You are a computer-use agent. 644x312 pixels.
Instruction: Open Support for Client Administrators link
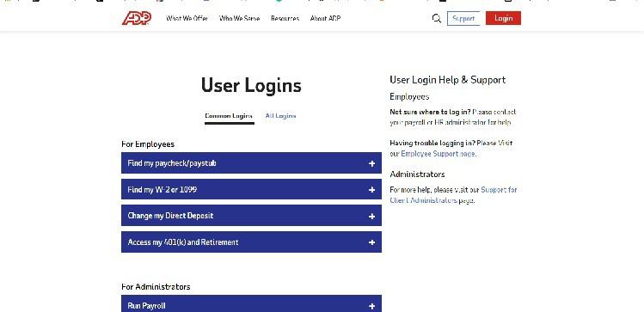pos(453,195)
